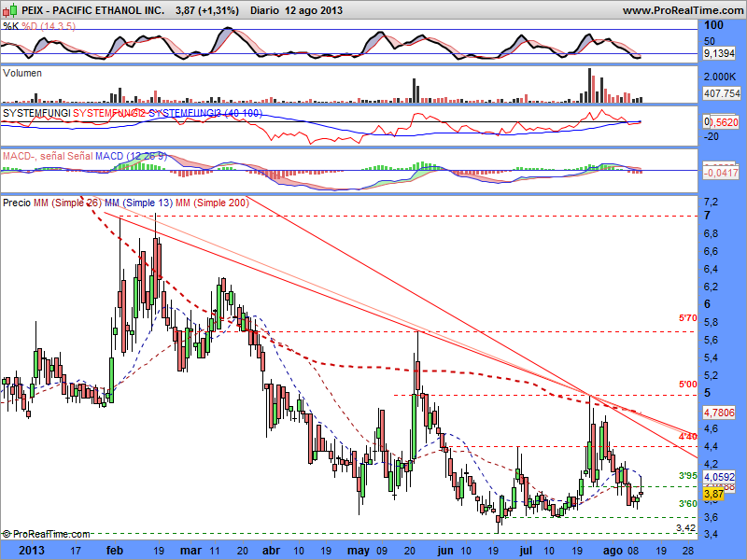Click the 5,4 price axis label
This screenshot has height=560, width=747.
coord(711,357)
